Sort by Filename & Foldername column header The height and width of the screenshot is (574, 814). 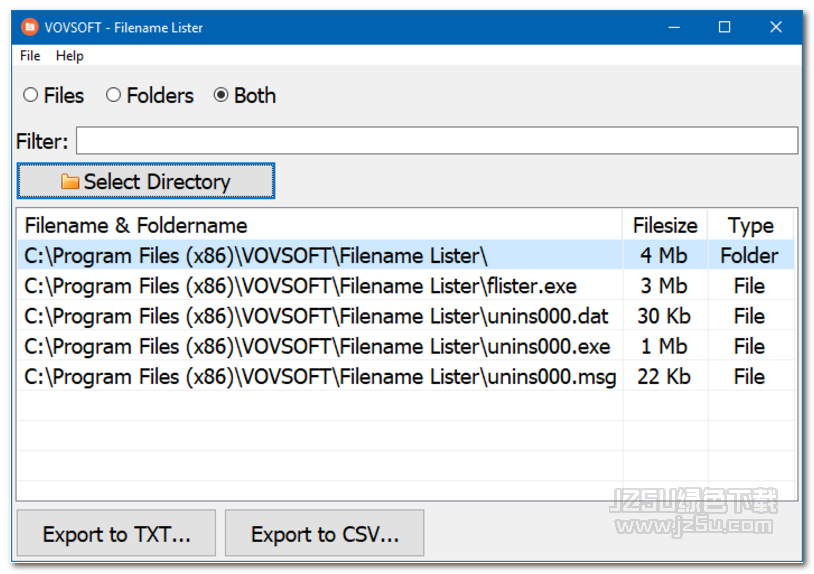coord(320,225)
